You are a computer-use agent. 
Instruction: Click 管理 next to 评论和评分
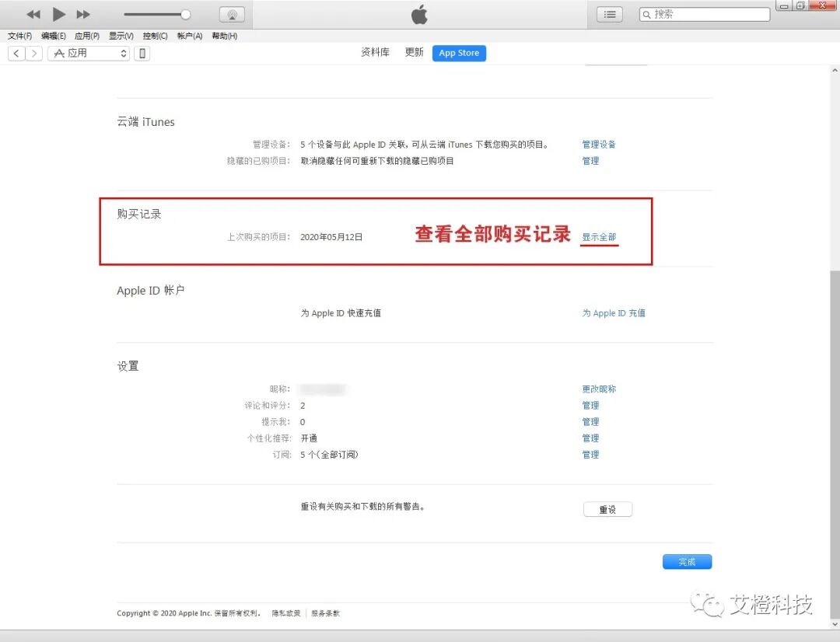pos(590,406)
